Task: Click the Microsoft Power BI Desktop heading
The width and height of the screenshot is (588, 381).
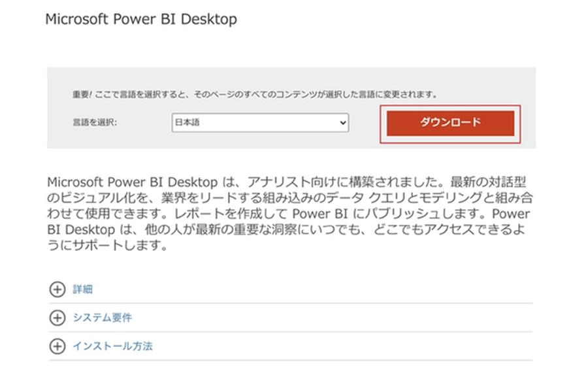Action: (x=141, y=19)
